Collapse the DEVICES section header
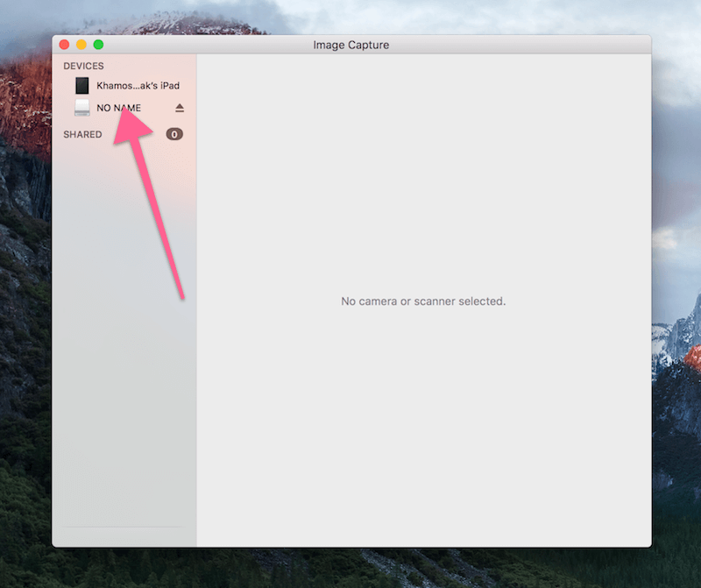 [83, 66]
